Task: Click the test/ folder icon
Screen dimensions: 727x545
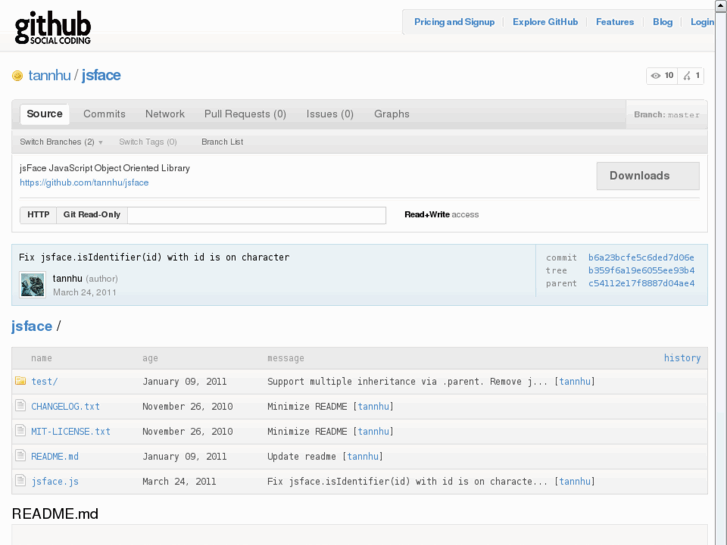Action: point(20,382)
